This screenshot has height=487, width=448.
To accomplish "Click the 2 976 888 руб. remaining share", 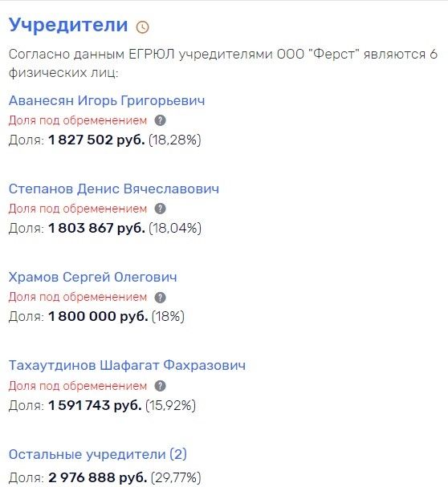I will click(98, 477).
